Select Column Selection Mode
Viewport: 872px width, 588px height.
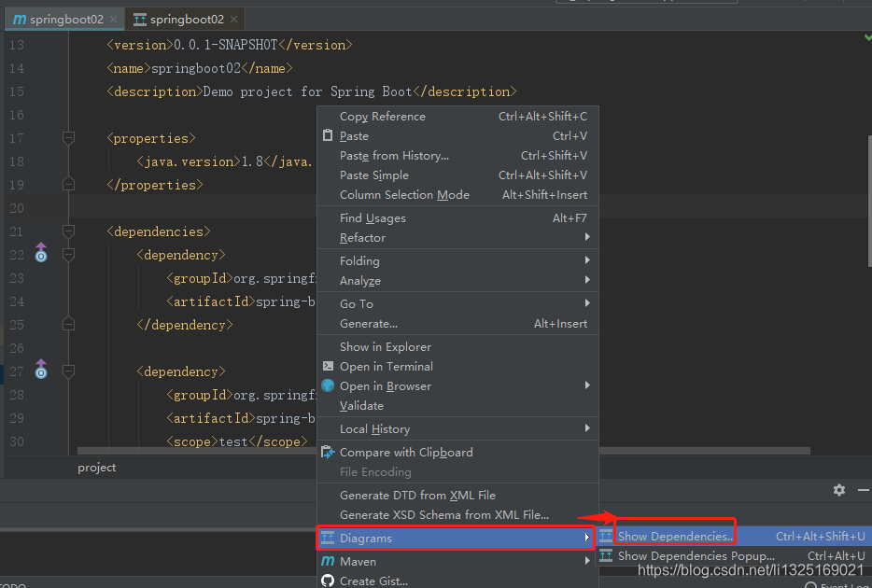[x=457, y=194]
